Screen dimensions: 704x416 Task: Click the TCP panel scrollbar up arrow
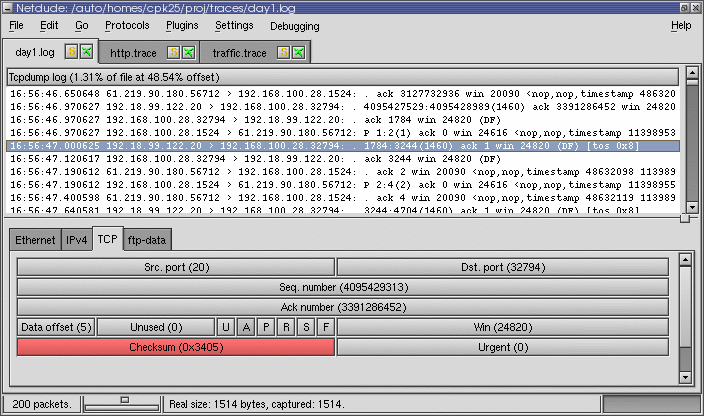pyautogui.click(x=685, y=259)
